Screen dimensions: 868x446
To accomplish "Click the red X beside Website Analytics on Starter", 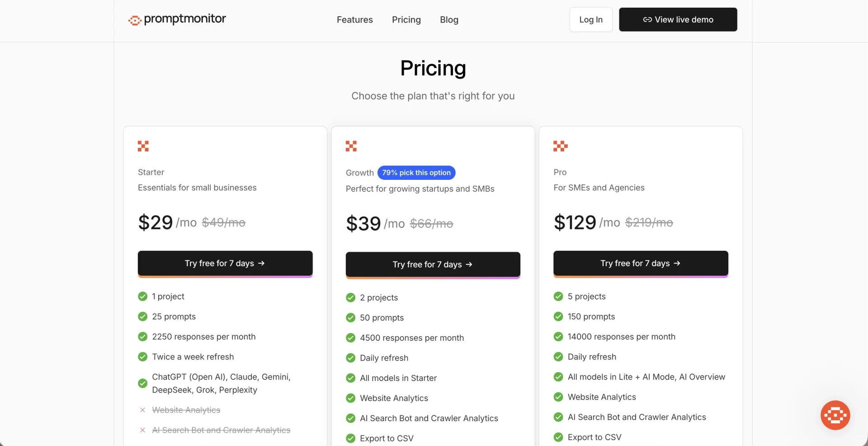I will (142, 410).
